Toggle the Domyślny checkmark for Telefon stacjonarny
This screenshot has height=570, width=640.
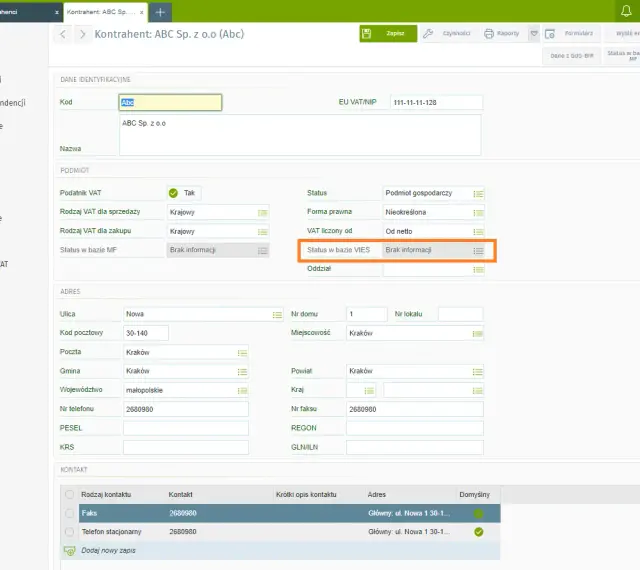coord(479,532)
